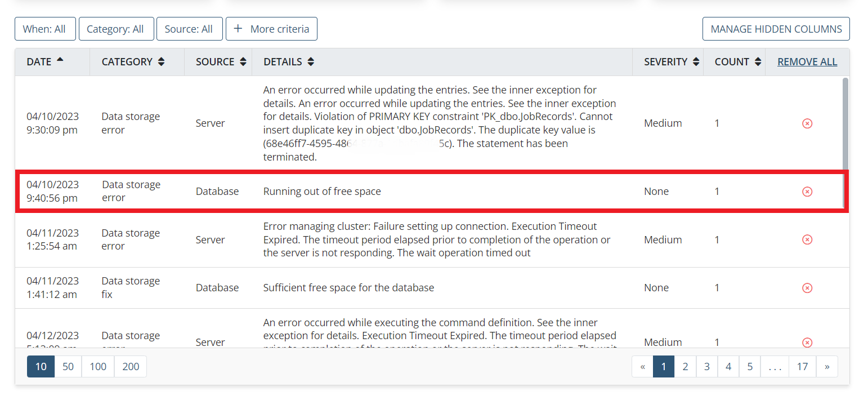Jump to last page 17
The image size is (868, 400).
click(802, 367)
